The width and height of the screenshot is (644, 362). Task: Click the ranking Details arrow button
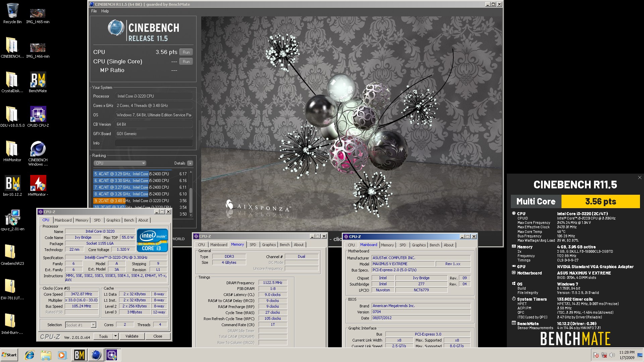pyautogui.click(x=190, y=163)
